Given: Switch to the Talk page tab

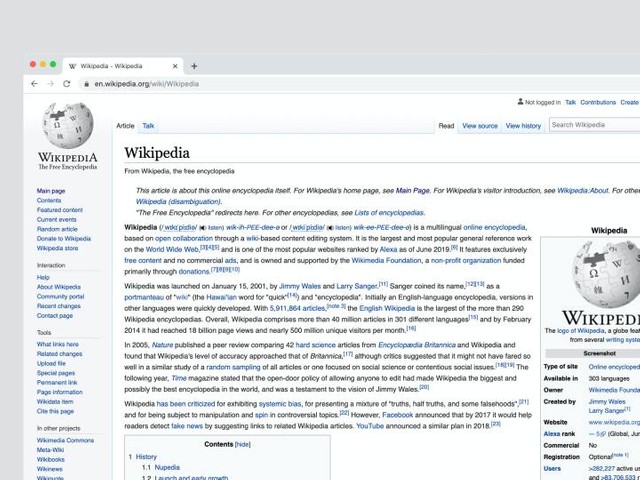Looking at the screenshot, I should [148, 126].
